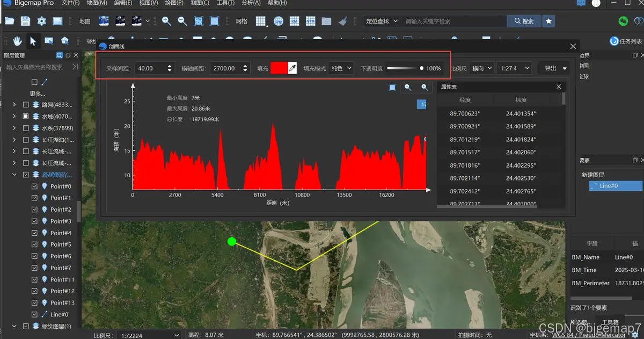Open the 分析(A) menu
The height and width of the screenshot is (339, 644).
[251, 3]
